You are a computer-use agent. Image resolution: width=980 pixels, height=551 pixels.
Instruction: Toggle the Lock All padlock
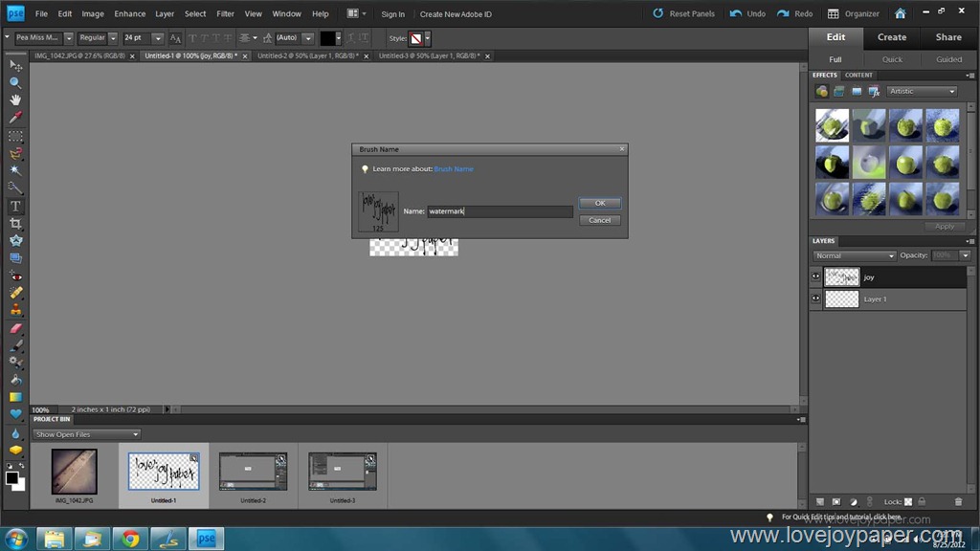[922, 501]
